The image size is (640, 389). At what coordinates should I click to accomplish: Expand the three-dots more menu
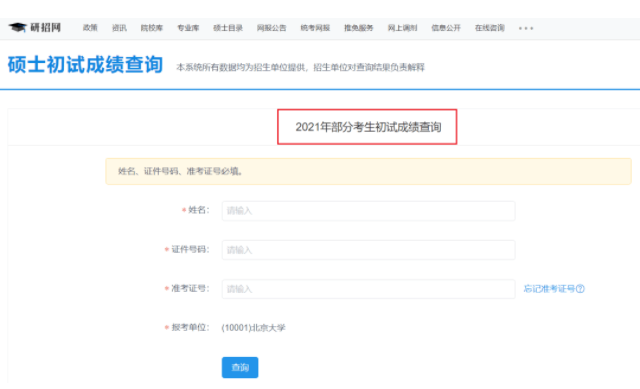coord(526,28)
